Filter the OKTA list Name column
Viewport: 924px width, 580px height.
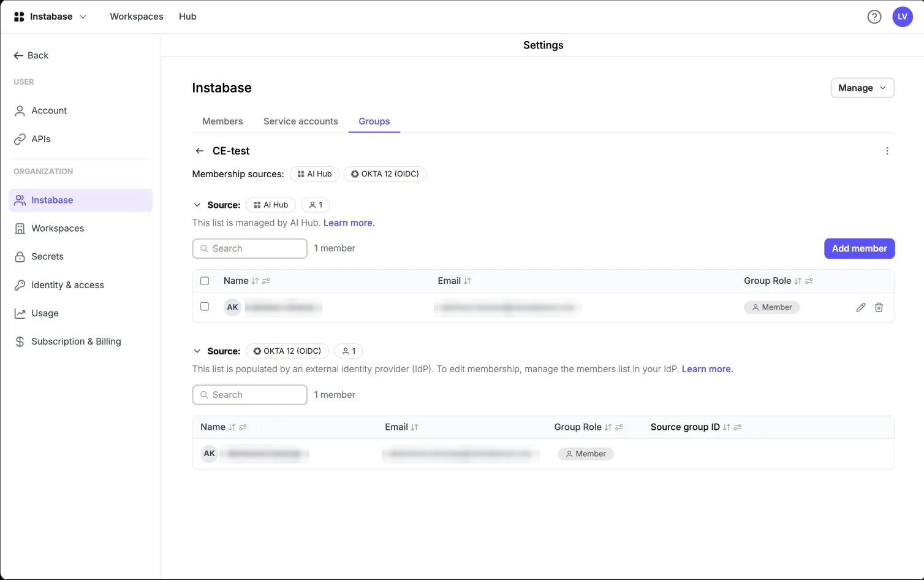(x=243, y=427)
